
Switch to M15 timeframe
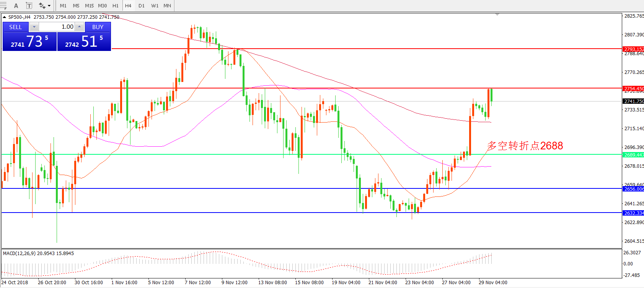(x=89, y=6)
